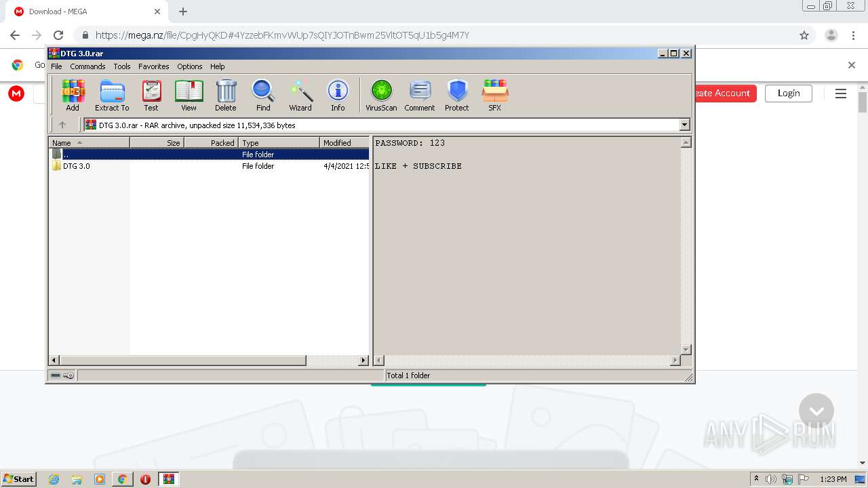Open the View file tool
The width and height of the screenshot is (868, 488).
pos(189,96)
